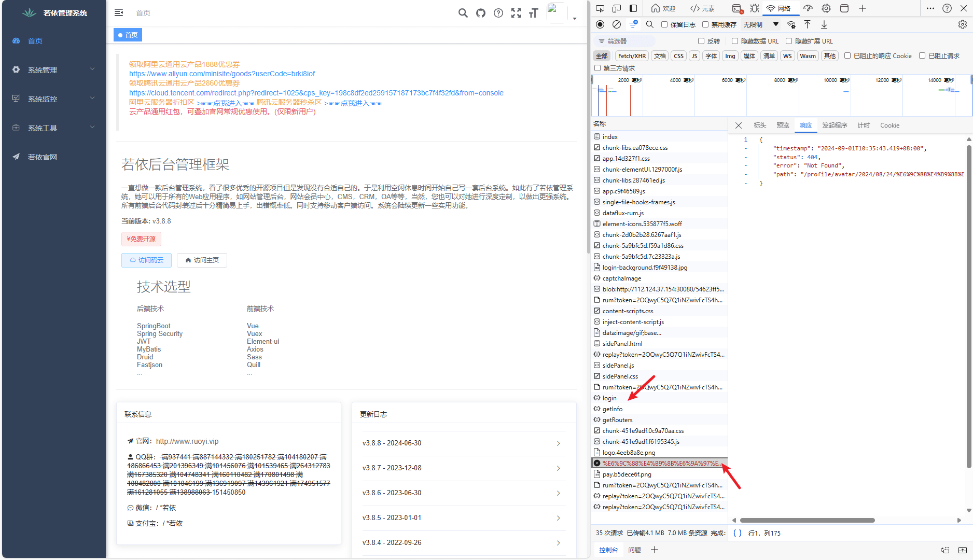Filter requests by Img type
Image resolution: width=973 pixels, height=560 pixels.
click(730, 56)
